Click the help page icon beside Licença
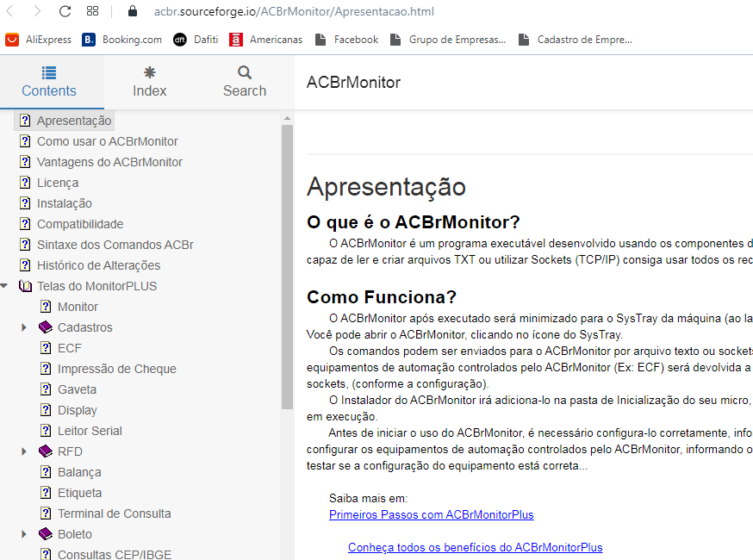This screenshot has width=753, height=560. 25,183
